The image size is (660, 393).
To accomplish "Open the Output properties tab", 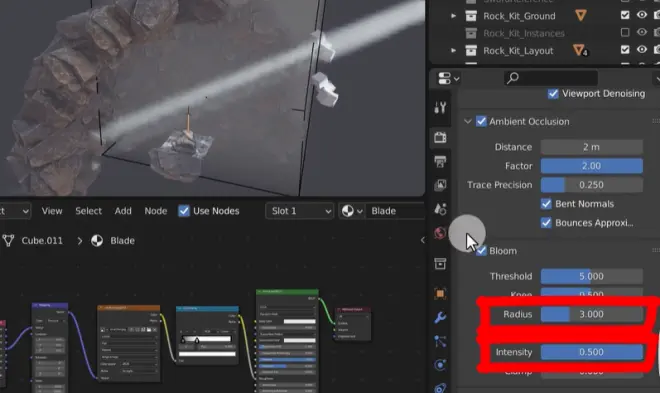I will click(x=440, y=162).
